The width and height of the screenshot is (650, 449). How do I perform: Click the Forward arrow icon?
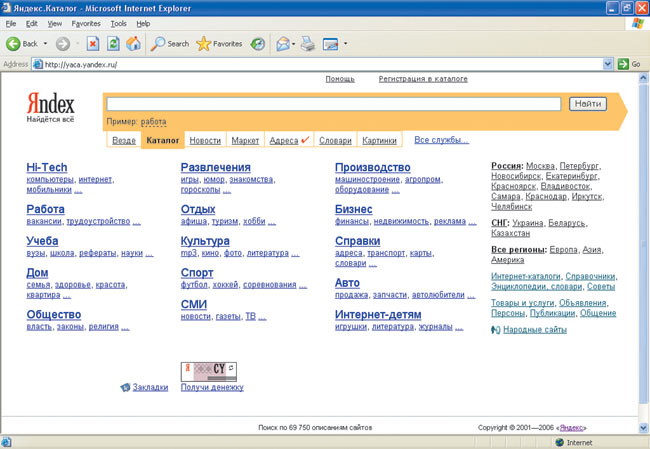tap(63, 44)
